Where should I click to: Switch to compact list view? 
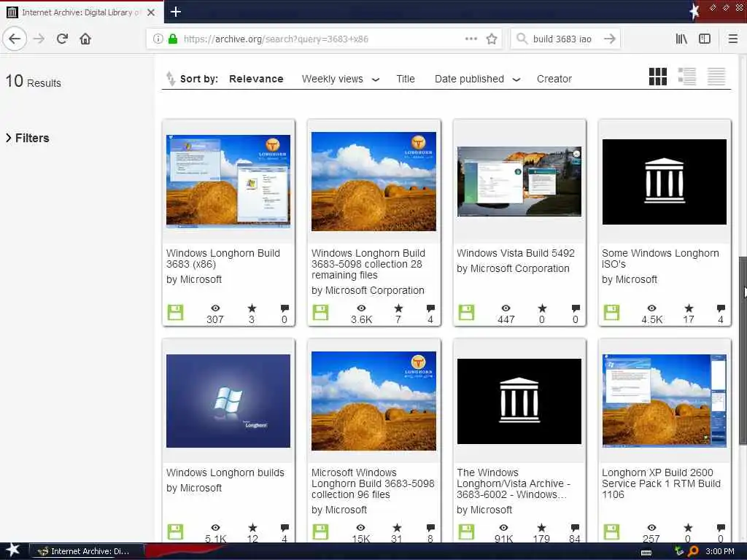coord(716,77)
